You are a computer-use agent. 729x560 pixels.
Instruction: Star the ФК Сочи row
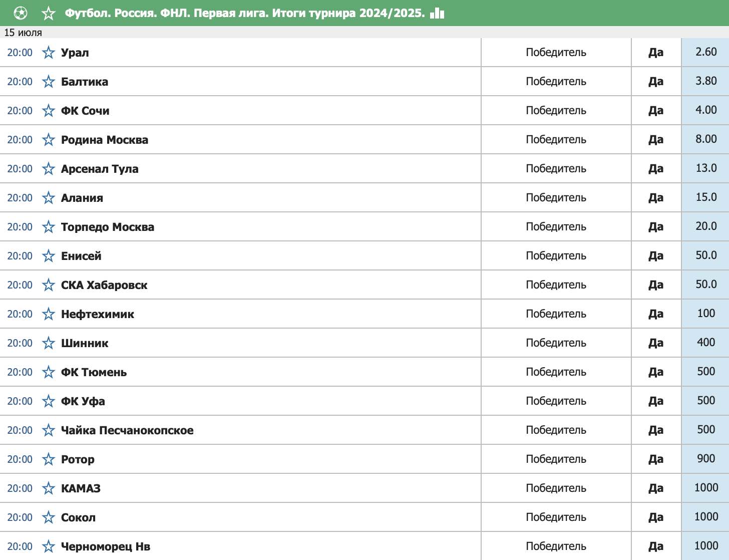click(x=49, y=110)
